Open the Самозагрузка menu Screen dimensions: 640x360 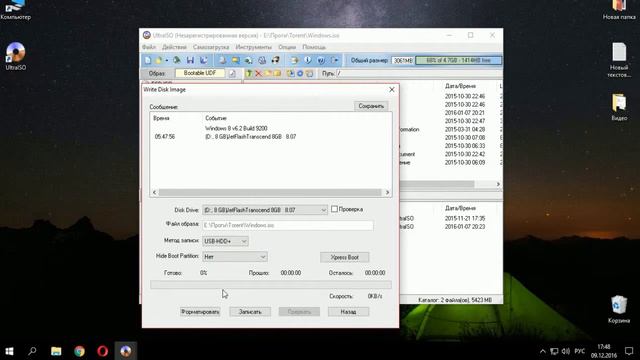tap(211, 47)
